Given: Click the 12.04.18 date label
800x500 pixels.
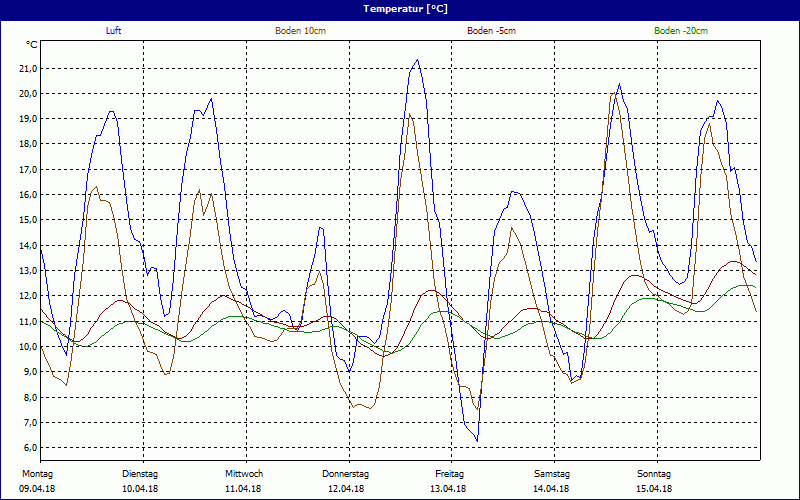Looking at the screenshot, I should click(x=346, y=488).
